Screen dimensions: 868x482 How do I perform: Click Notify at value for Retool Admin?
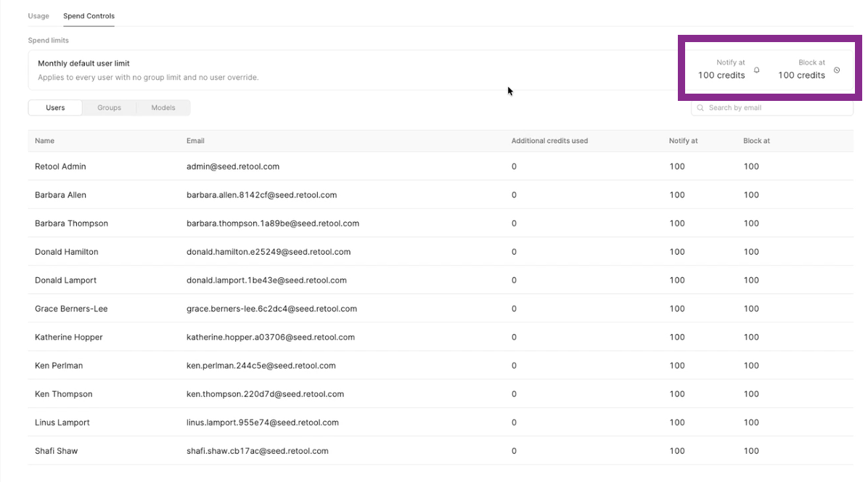pos(677,166)
